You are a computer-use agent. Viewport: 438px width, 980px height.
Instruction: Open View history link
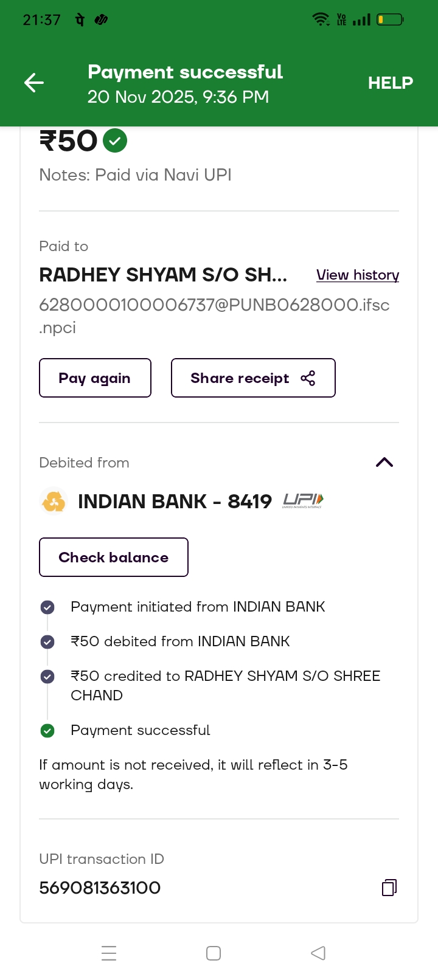coord(358,275)
